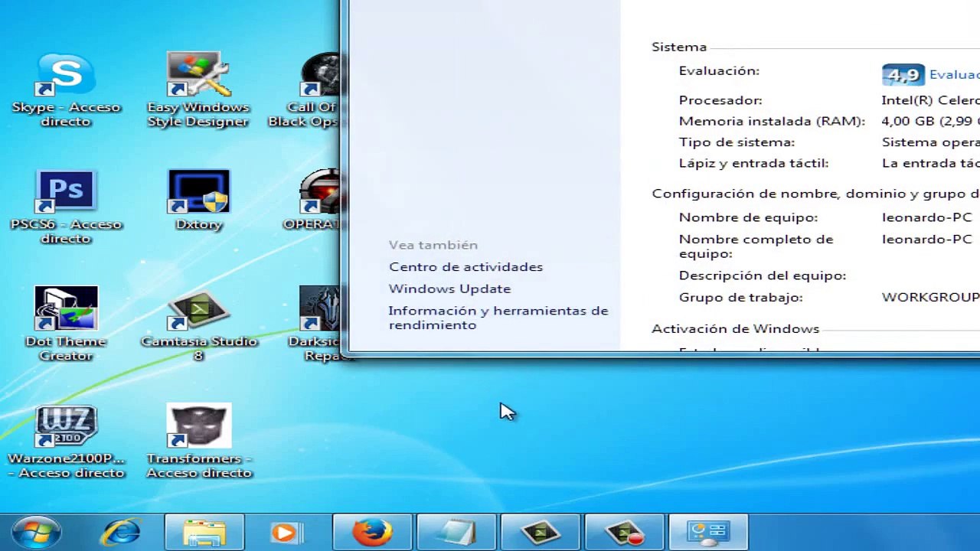Click the 'Sistema' section heading

pos(679,47)
